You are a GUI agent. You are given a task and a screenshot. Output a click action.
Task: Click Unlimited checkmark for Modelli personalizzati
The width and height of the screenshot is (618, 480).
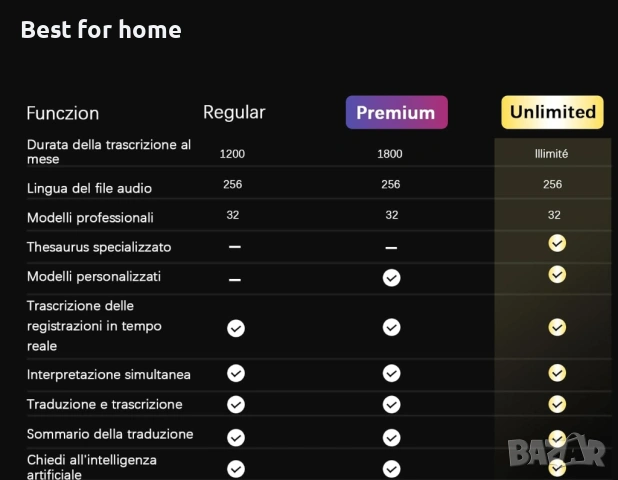point(557,274)
